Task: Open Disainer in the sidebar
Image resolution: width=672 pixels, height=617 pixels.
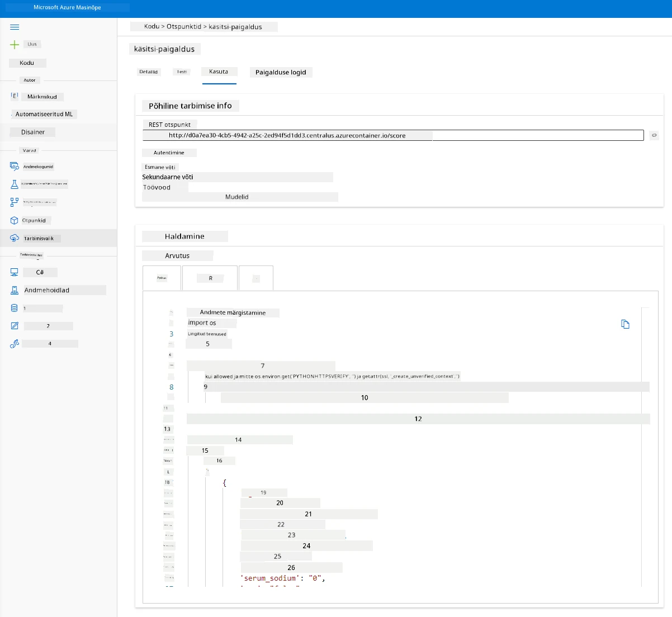Action: click(33, 132)
